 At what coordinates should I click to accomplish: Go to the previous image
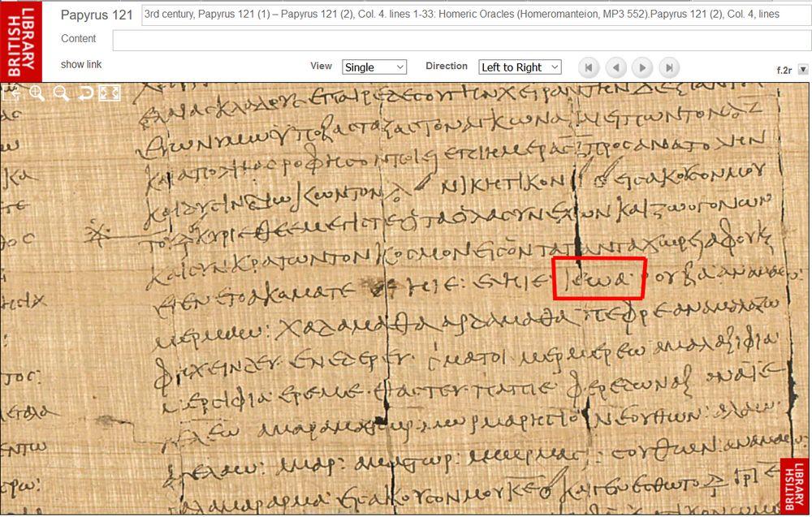tap(615, 67)
